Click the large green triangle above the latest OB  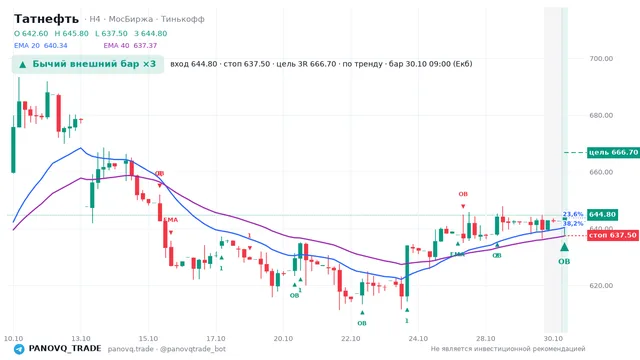pos(564,247)
